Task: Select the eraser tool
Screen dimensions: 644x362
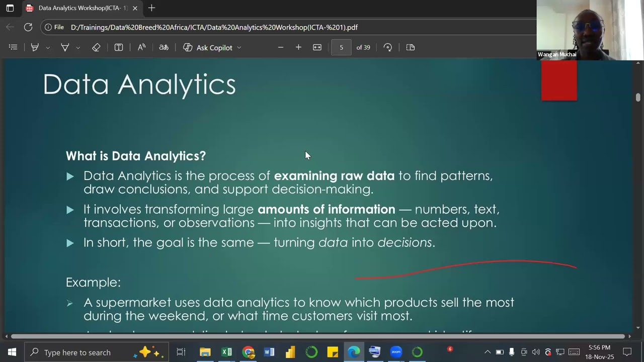Action: 96,47
